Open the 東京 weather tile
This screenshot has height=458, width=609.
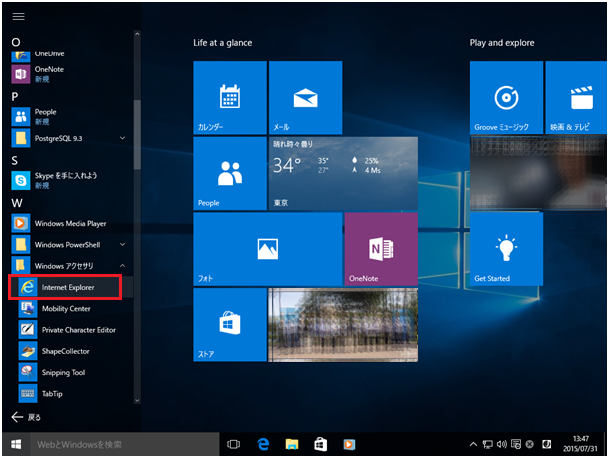coord(343,173)
